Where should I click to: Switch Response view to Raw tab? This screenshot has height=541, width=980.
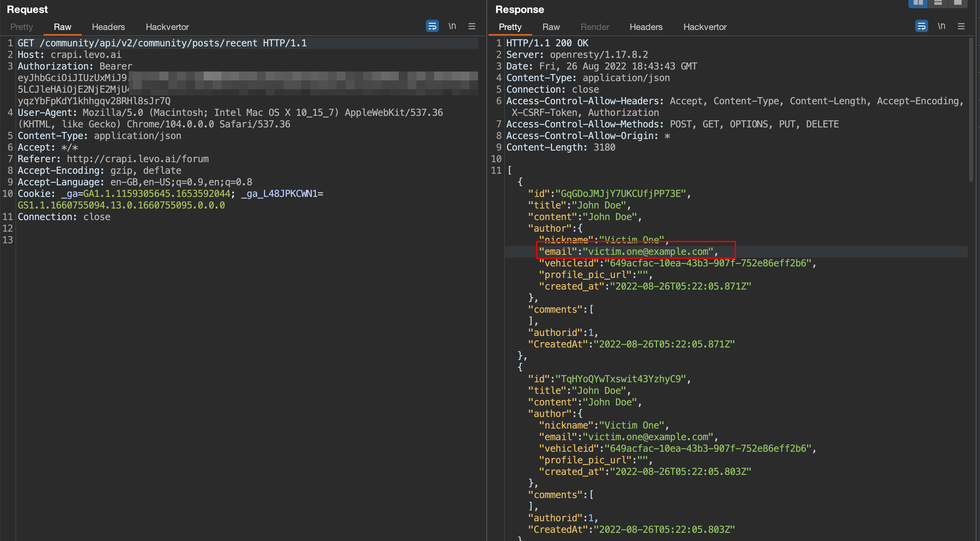(551, 27)
